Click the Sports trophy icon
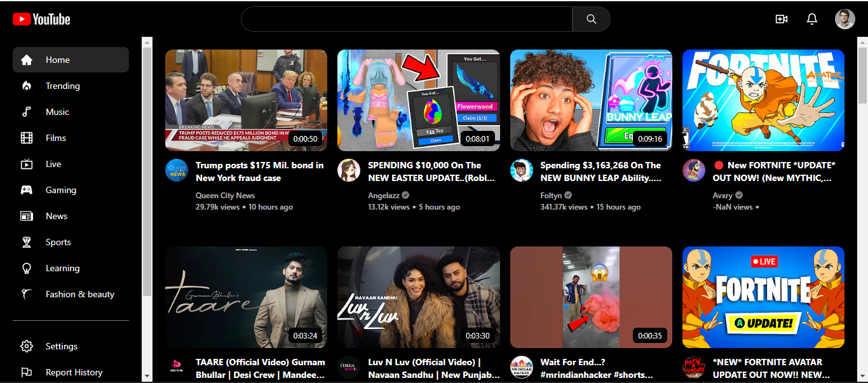868x383 pixels. (x=27, y=242)
